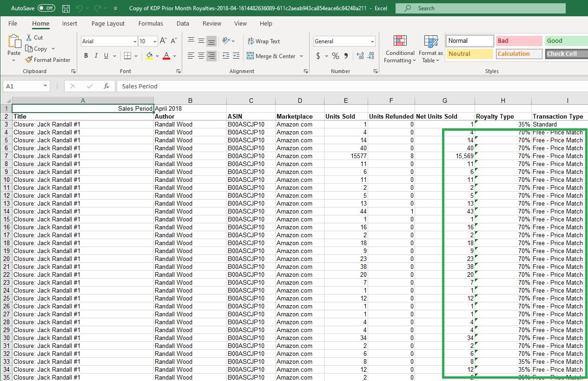Apply the Bad cell style

pyautogui.click(x=519, y=41)
